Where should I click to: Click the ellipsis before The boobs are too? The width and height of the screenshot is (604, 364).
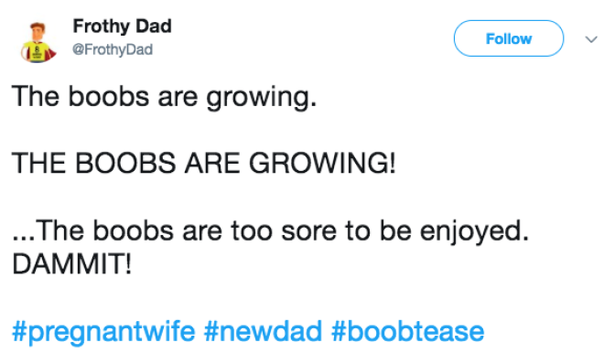(x=24, y=239)
